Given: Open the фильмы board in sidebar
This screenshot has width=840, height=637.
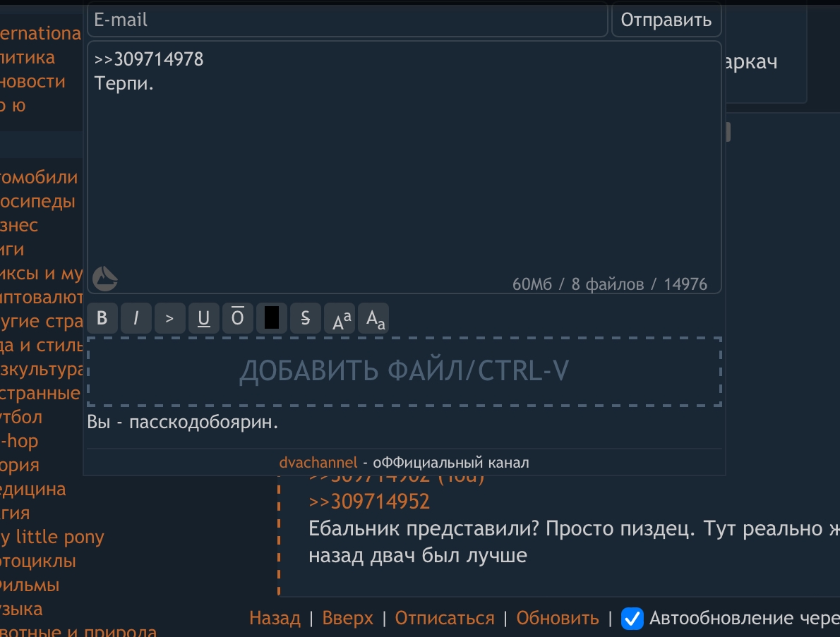Looking at the screenshot, I should pos(30,585).
